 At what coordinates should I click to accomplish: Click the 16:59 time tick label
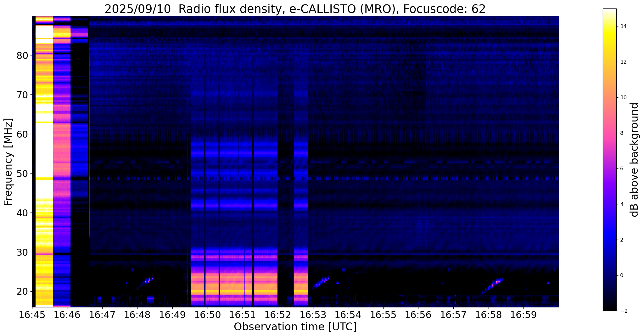pos(523,315)
